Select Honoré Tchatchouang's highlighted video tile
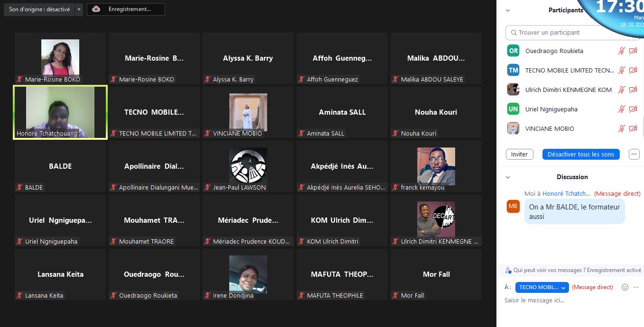 tap(60, 112)
